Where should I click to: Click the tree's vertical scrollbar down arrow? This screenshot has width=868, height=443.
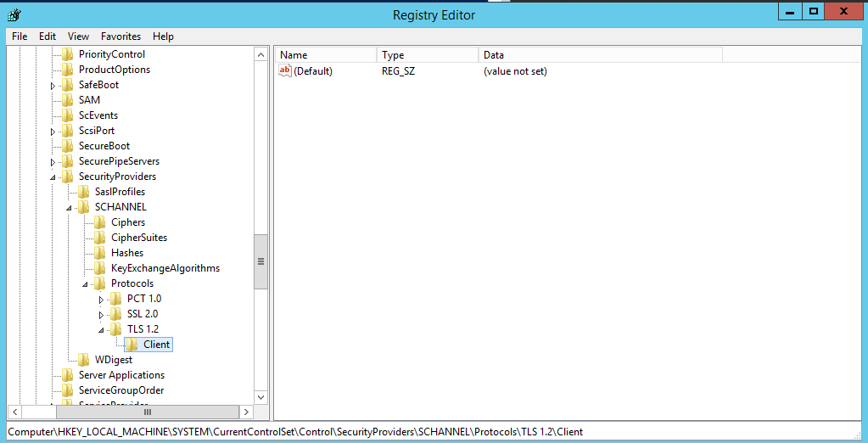[x=261, y=396]
